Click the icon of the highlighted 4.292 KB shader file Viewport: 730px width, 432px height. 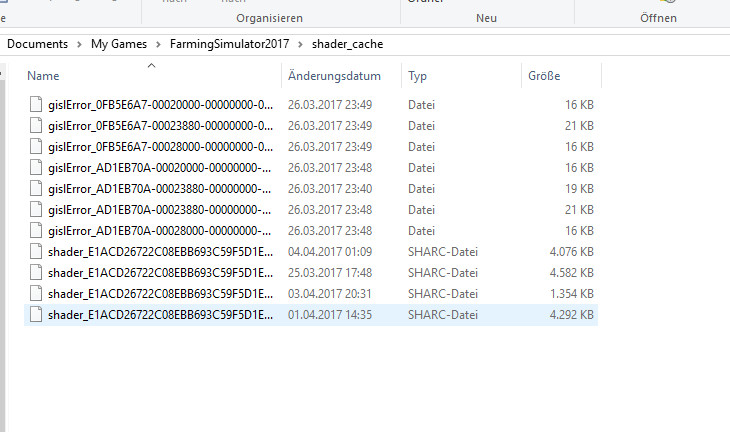(x=37, y=314)
